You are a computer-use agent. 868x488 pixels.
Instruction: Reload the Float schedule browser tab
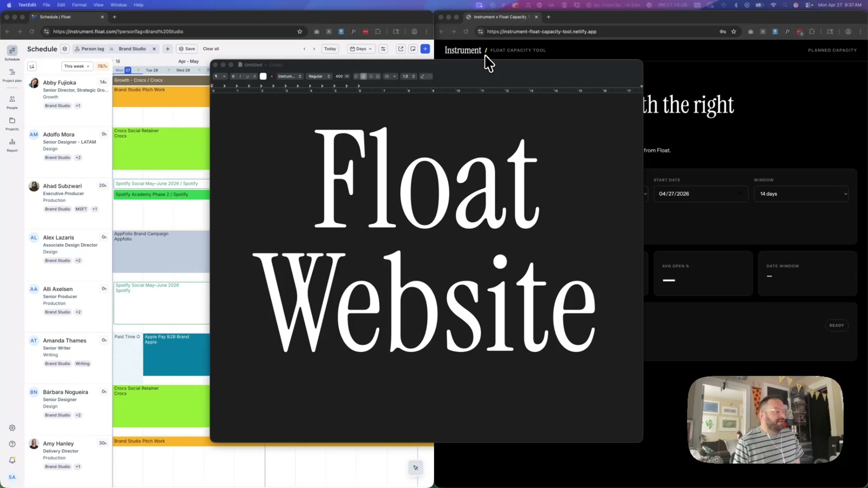click(x=32, y=31)
